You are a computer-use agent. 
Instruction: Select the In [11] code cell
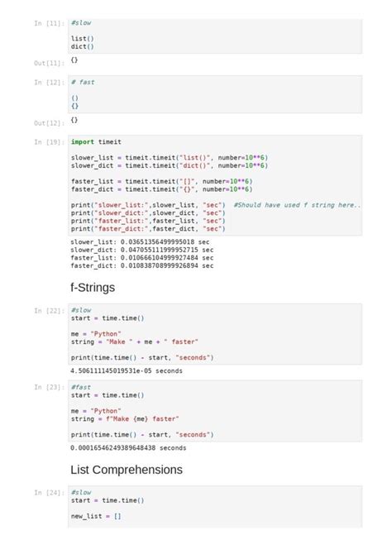pos(215,36)
